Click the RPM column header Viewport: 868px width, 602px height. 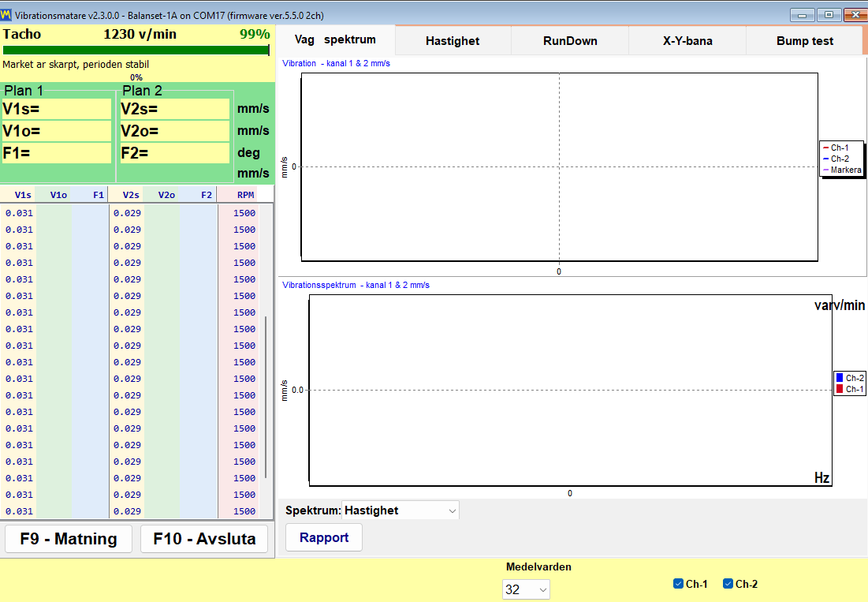[238, 195]
